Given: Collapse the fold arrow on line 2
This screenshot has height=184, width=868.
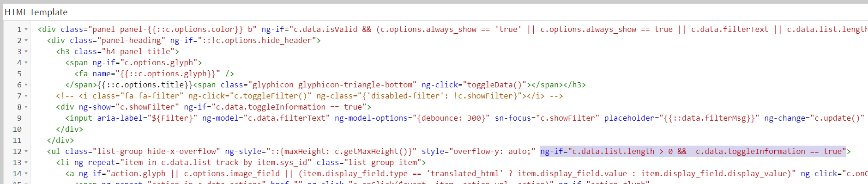Looking at the screenshot, I should (x=26, y=41).
